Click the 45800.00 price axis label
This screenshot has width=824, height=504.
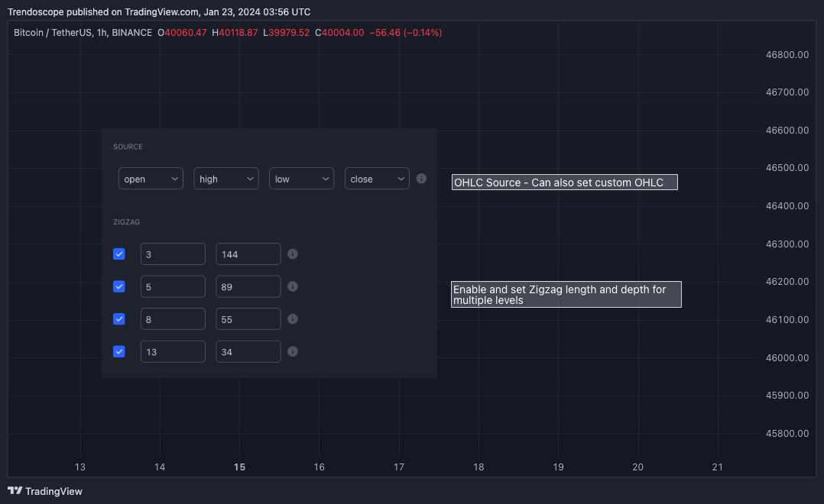(x=787, y=433)
